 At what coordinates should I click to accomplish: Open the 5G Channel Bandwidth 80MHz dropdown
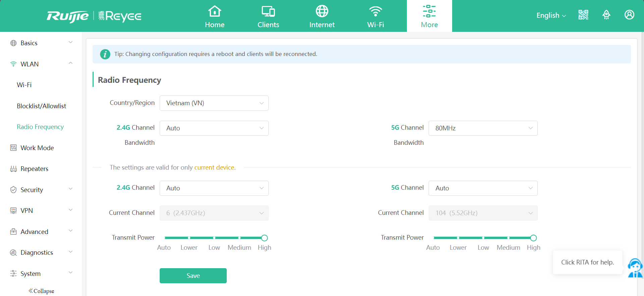(x=483, y=128)
